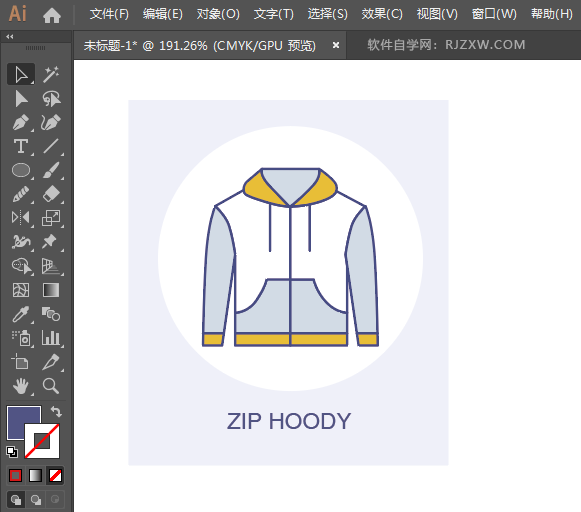Select the Eyedropper tool
The width and height of the screenshot is (581, 512).
[x=21, y=314]
